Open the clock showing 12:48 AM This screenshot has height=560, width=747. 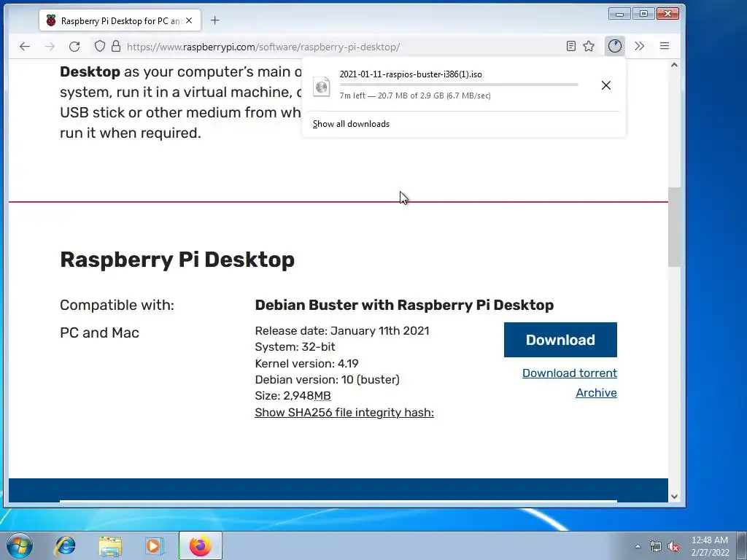click(x=710, y=546)
